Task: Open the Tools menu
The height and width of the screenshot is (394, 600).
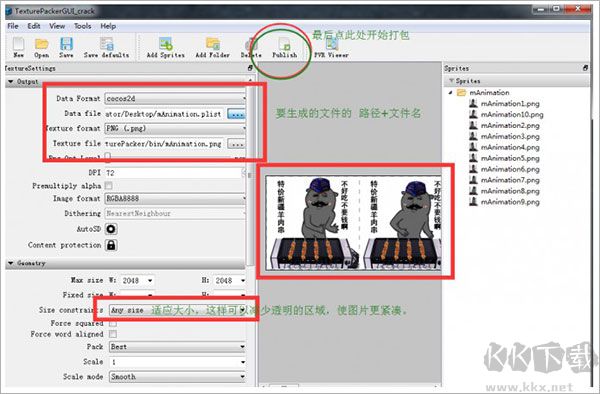Action: 82,26
